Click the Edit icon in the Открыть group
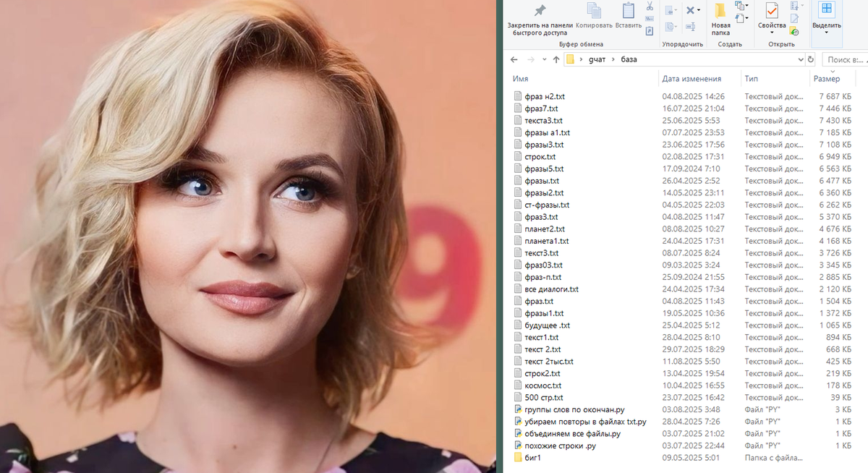The image size is (868, 473). [x=794, y=19]
